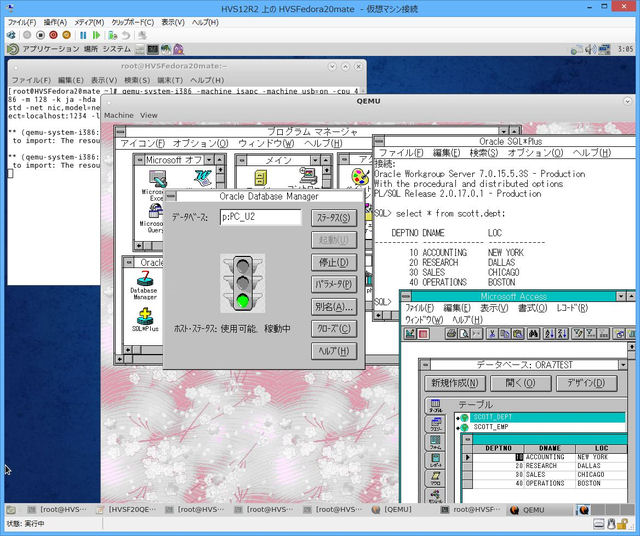Click the Hyper-V Ctrl+Alt+Del toolbar icon
The width and height of the screenshot is (640, 536).
coord(11,35)
